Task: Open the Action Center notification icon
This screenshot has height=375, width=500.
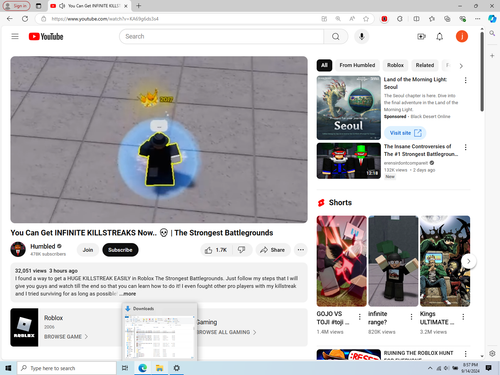Action: 489,368
